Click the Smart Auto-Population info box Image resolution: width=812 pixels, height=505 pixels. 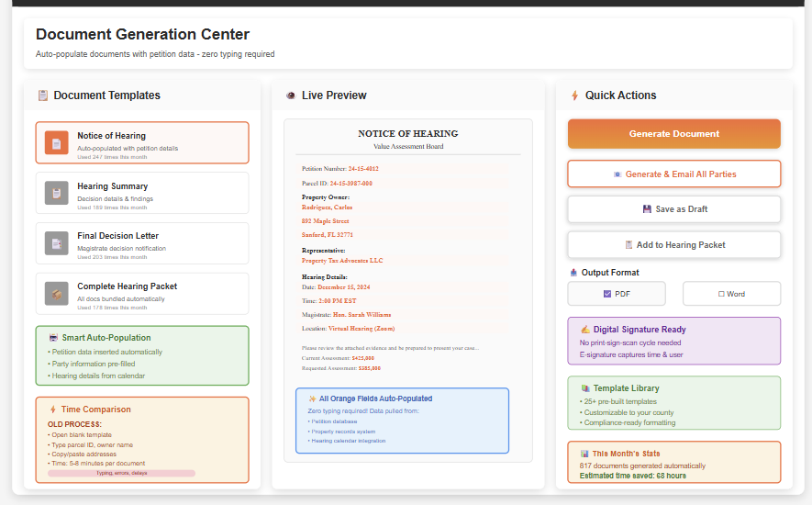tap(141, 356)
